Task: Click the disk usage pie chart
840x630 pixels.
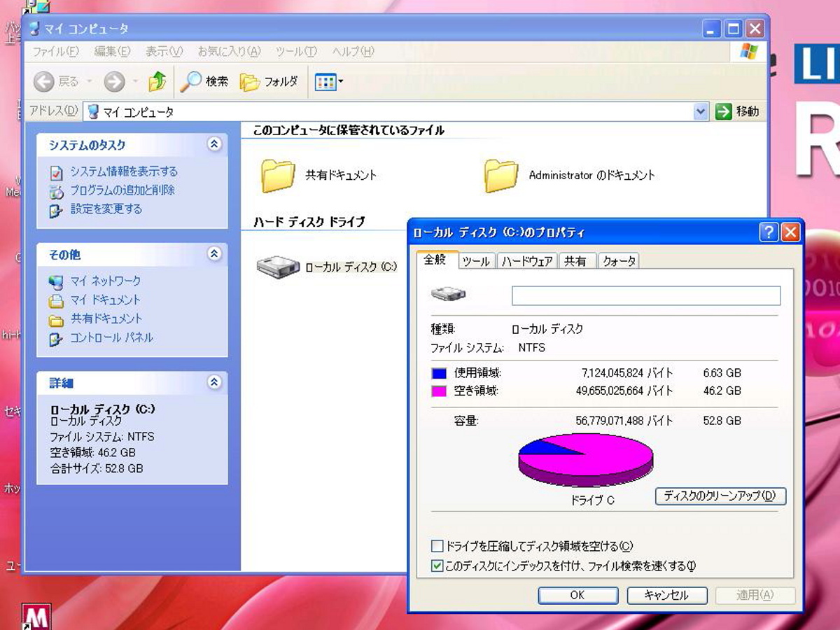Action: tap(585, 459)
